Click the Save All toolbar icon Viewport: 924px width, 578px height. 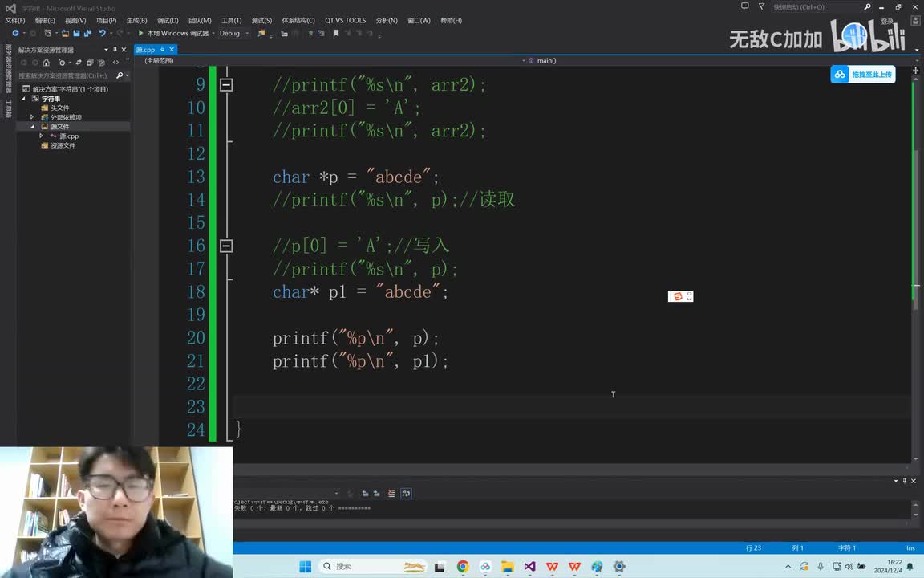pos(87,33)
